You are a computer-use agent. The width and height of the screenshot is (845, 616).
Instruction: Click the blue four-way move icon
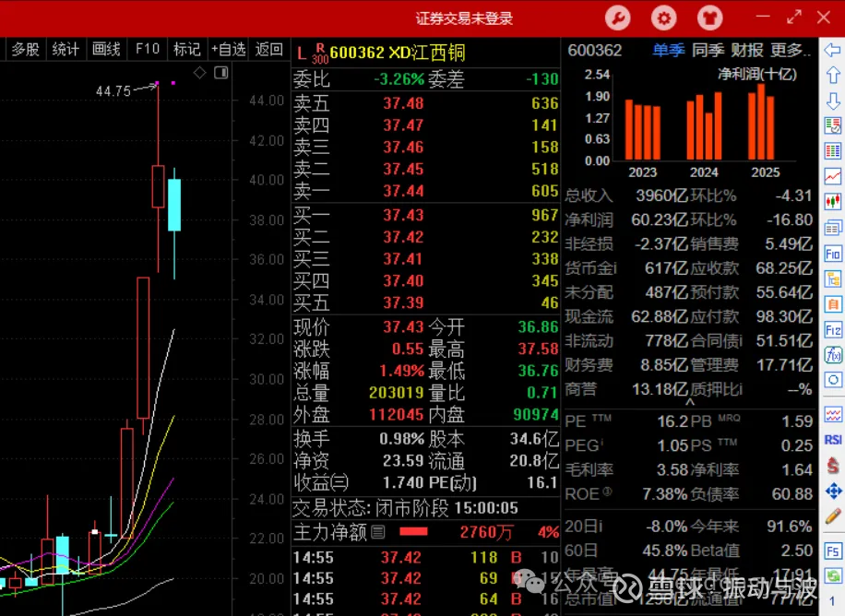(x=833, y=491)
